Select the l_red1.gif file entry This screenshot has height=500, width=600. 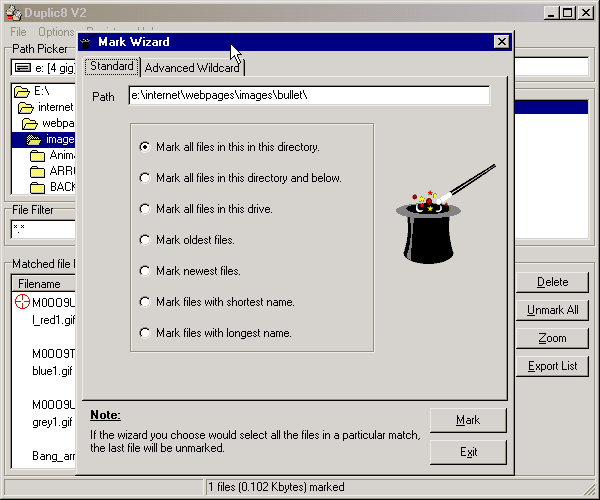tap(54, 320)
